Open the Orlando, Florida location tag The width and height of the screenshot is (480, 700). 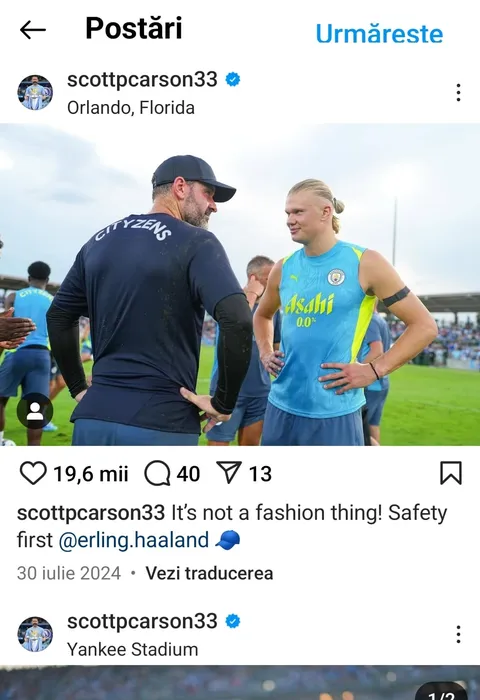coord(131,108)
